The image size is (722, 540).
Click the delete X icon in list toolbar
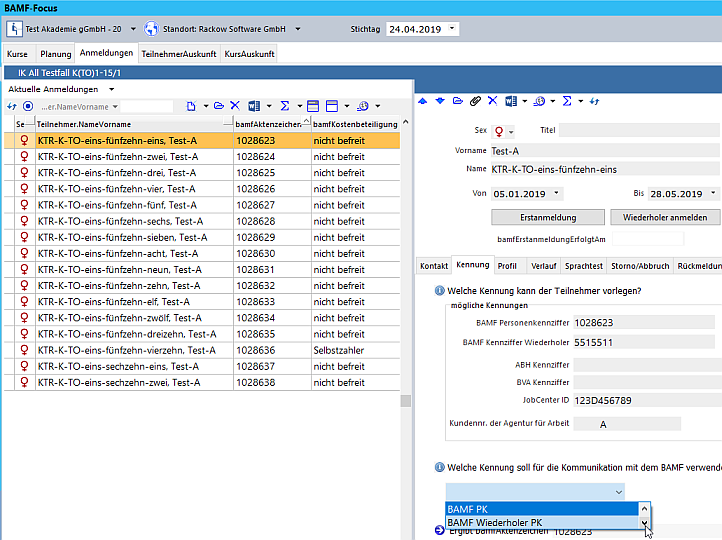(x=235, y=106)
